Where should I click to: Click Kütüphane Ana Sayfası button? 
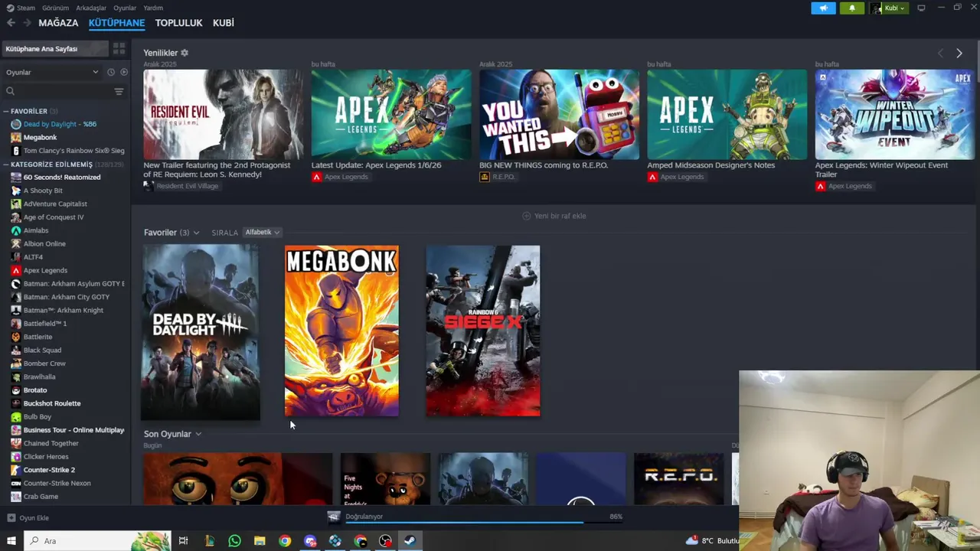55,49
